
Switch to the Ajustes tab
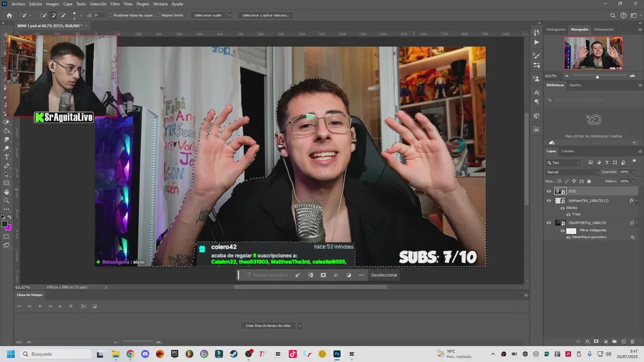click(x=575, y=85)
